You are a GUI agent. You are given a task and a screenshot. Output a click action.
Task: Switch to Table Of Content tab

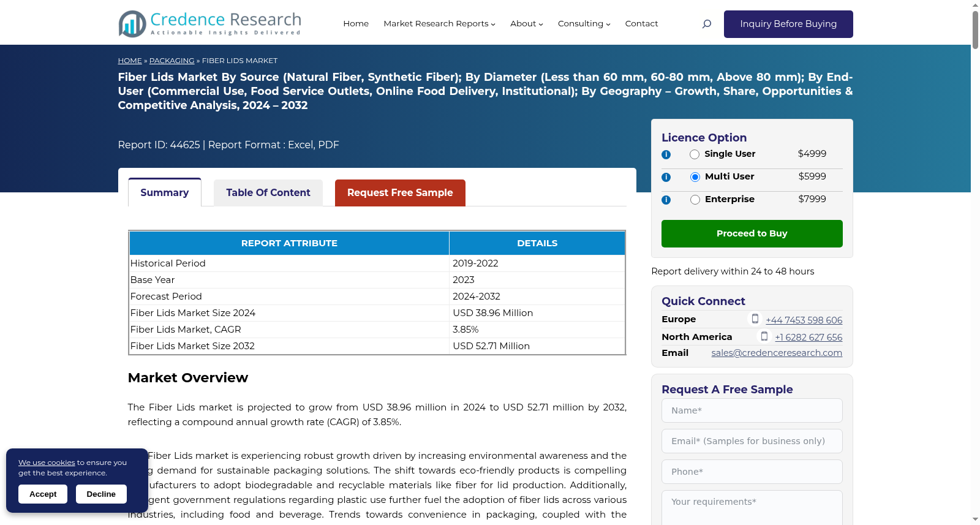coord(268,192)
